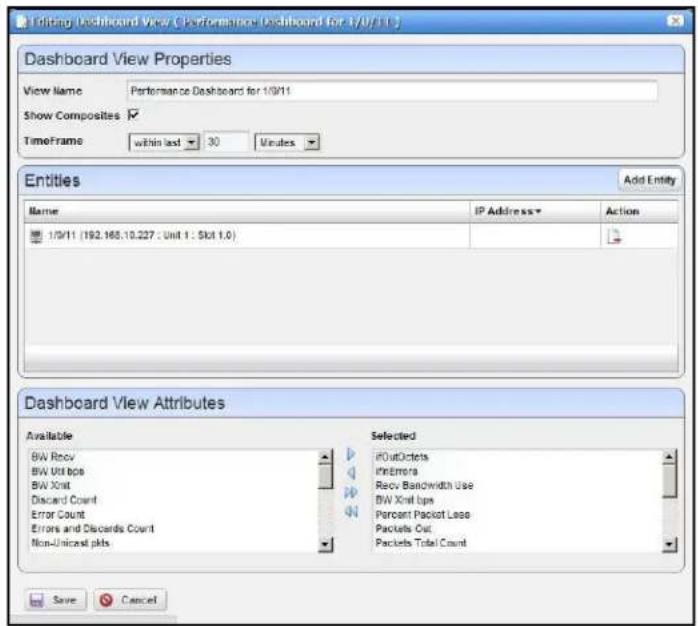Click the Add Entity button
698x626 pixels.
point(649,180)
